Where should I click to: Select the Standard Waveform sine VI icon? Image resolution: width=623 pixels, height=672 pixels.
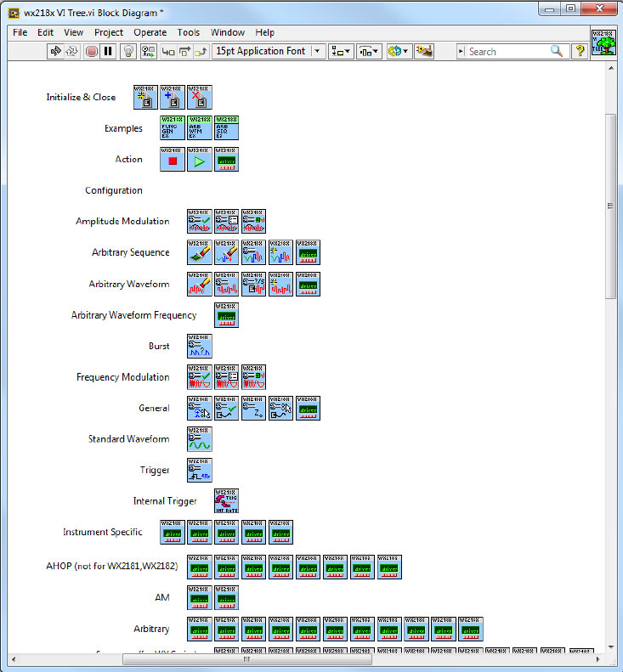(199, 439)
